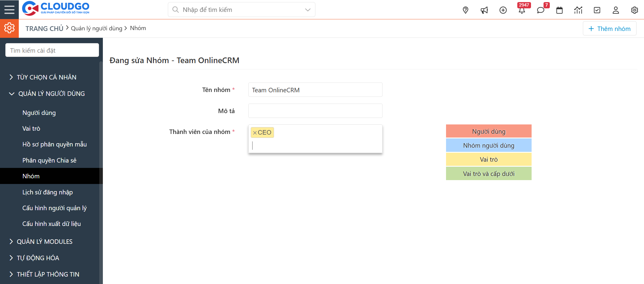Open the reports chart icon
Viewport: 644px width, 284px height.
click(578, 10)
